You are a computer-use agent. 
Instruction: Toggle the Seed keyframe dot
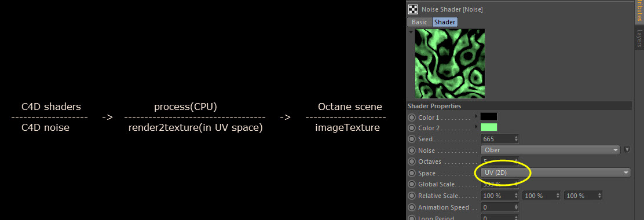412,139
